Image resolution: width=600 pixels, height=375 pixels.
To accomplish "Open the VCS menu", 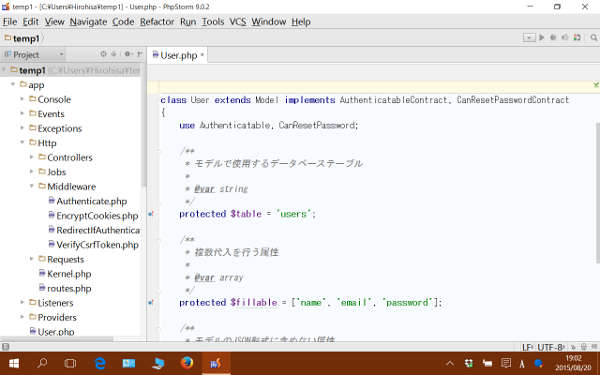I will click(237, 22).
